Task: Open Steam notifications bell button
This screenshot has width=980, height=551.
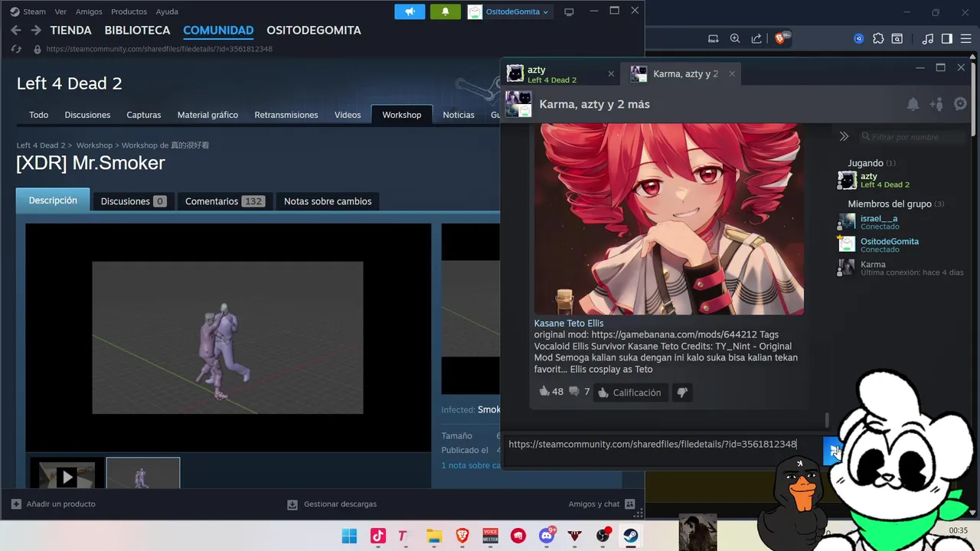Action: click(x=446, y=11)
